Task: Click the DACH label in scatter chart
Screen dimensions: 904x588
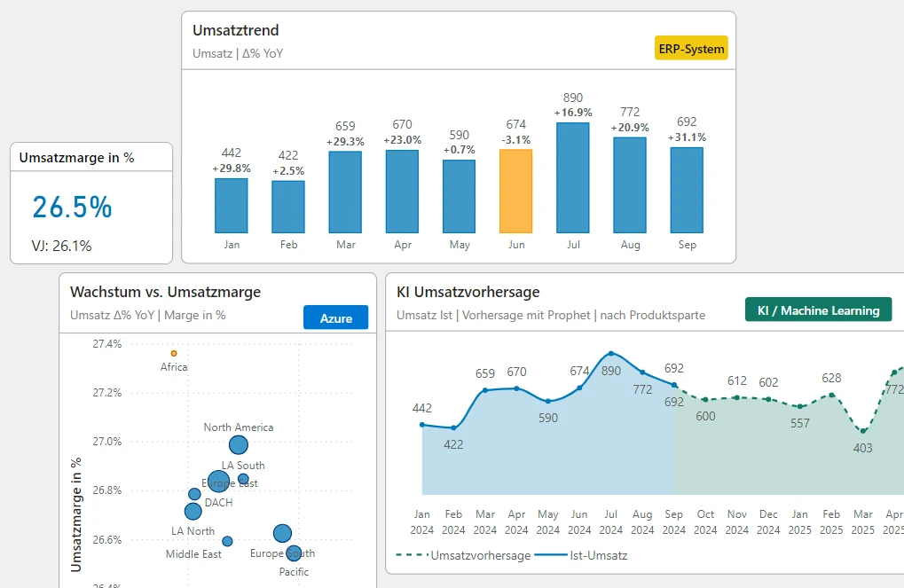Action: point(218,503)
